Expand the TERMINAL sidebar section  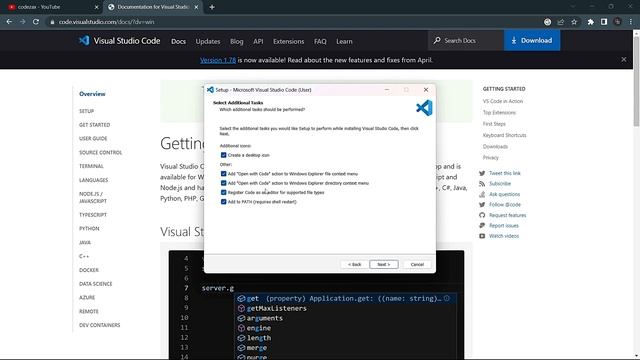pos(91,166)
